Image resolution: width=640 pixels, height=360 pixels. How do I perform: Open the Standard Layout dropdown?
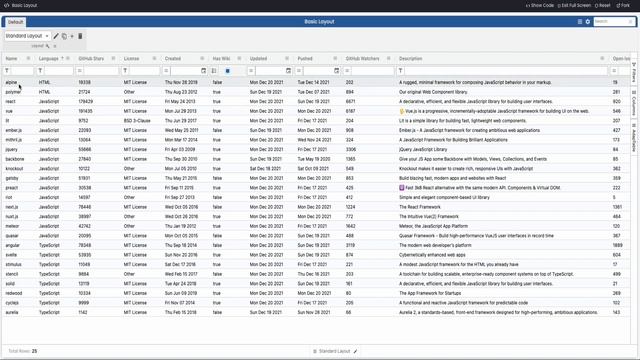(27, 36)
